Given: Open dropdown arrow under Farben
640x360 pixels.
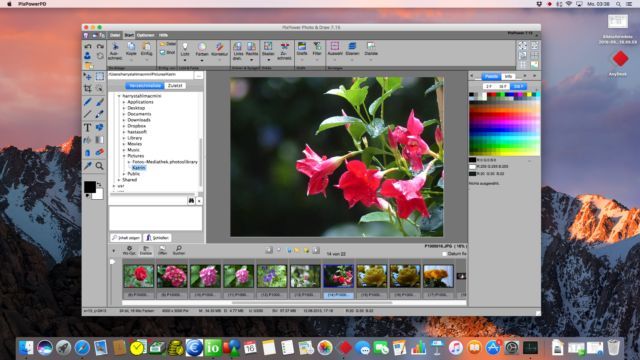Looking at the screenshot, I should point(202,60).
